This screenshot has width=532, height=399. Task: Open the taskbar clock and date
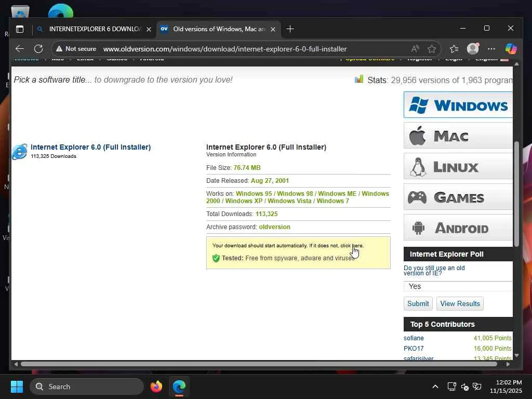pyautogui.click(x=506, y=387)
